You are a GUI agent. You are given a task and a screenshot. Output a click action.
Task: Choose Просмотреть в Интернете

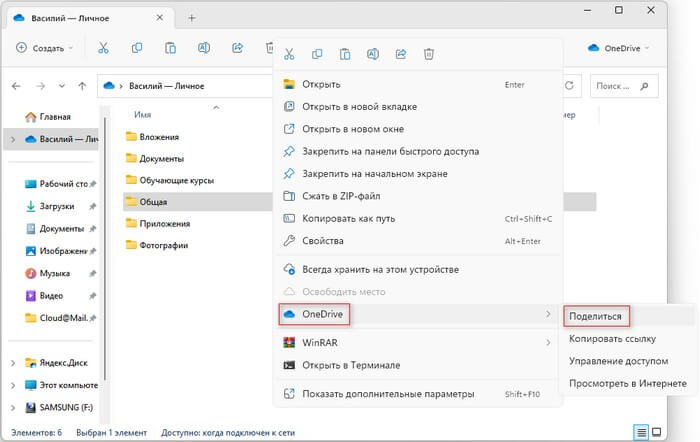628,384
